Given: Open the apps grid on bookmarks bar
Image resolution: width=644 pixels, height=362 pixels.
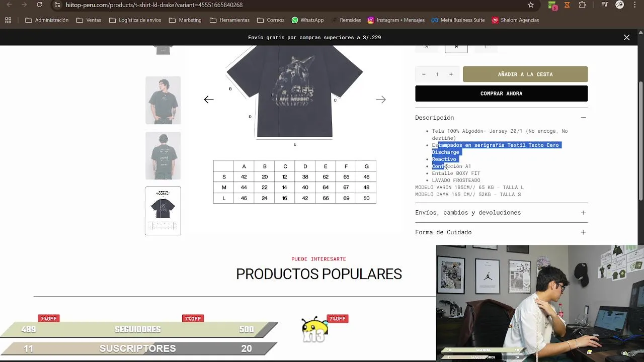Looking at the screenshot, I should 8,20.
